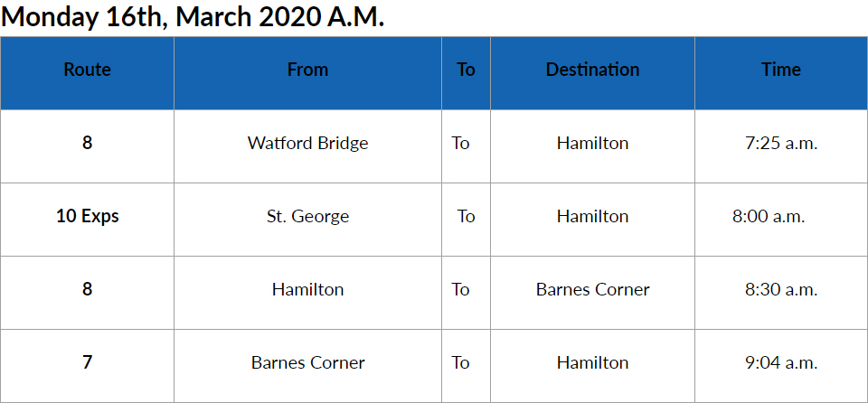Click Hamilton in the From column
The image size is (868, 403).
307,289
